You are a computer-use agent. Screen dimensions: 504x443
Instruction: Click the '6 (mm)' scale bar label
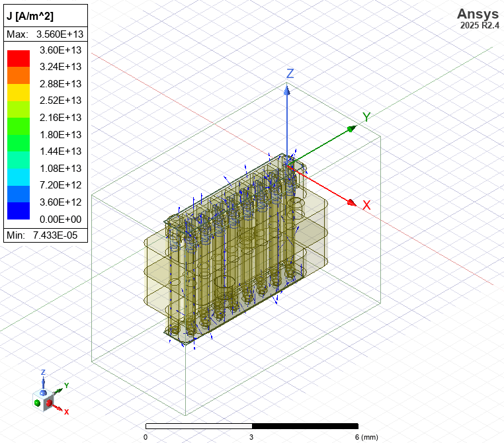click(366, 437)
